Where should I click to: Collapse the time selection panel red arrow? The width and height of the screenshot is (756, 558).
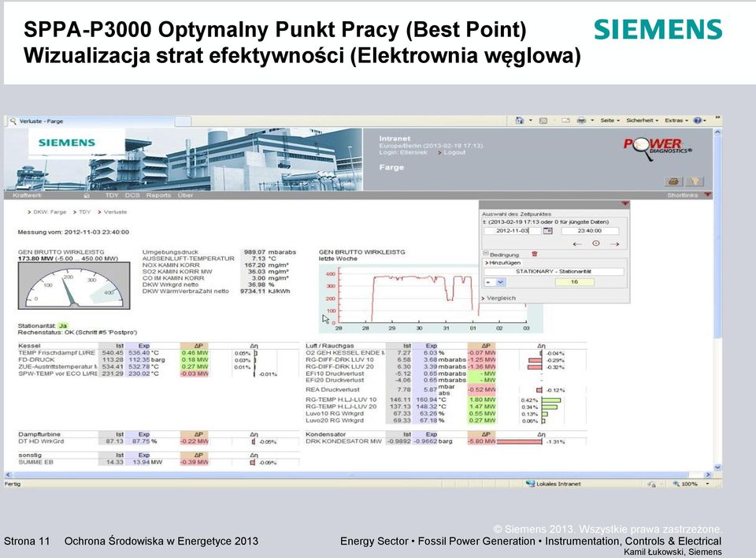point(624,204)
